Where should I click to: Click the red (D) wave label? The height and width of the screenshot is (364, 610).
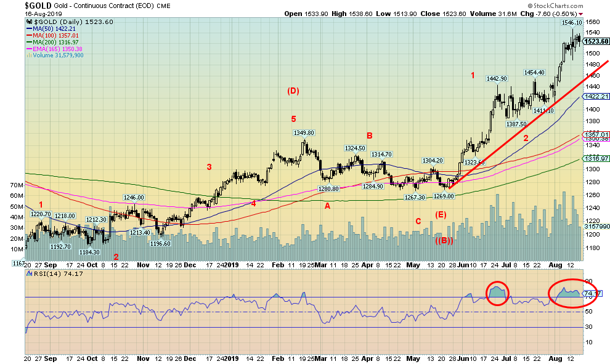[x=293, y=91]
